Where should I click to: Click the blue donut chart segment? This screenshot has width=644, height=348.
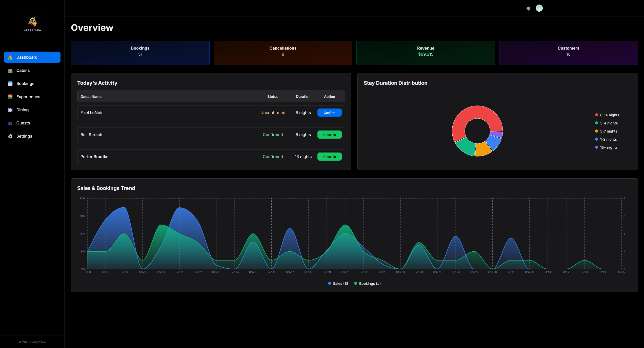[x=494, y=142]
